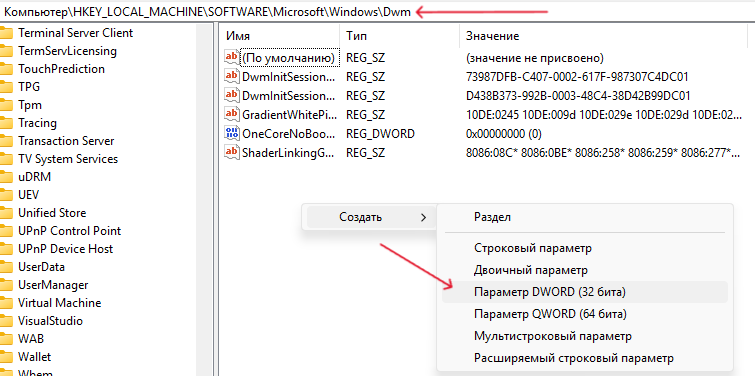Screen dimensions: 755x376
Task: Select the TV System Services key
Action: coord(68,159)
